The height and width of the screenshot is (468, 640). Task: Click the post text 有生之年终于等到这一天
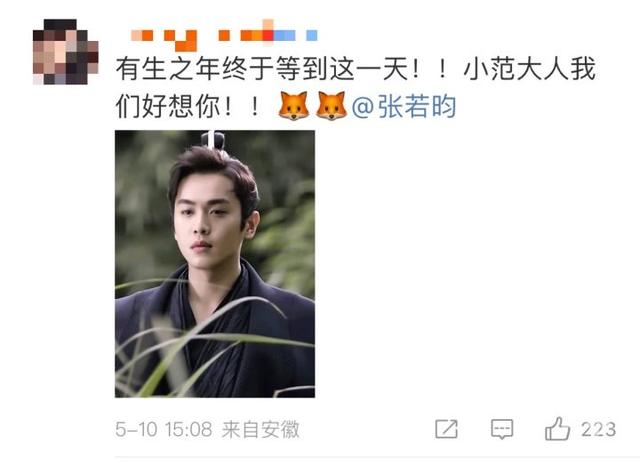(262, 69)
